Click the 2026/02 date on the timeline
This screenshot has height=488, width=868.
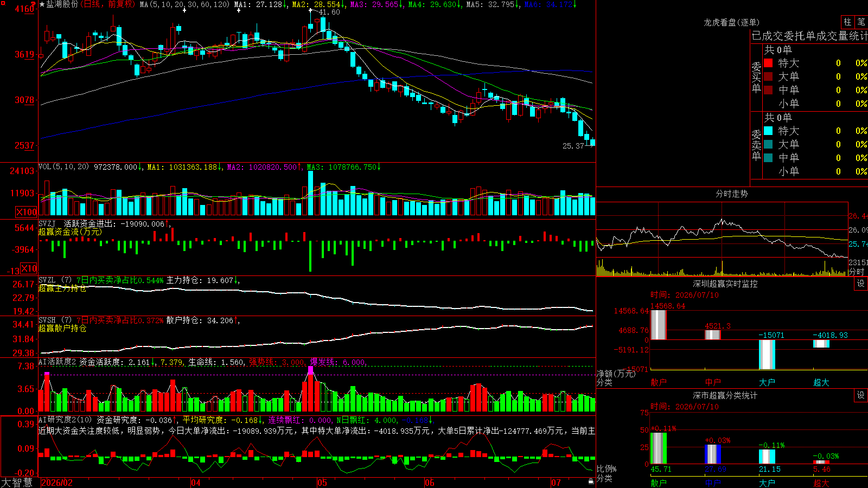[57, 483]
